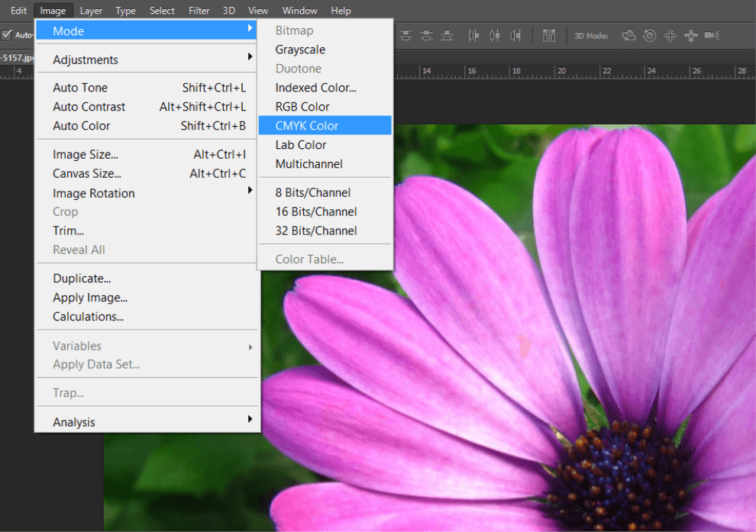The height and width of the screenshot is (532, 756).
Task: Click the Auto-Align Layers icon
Action: coord(549,35)
